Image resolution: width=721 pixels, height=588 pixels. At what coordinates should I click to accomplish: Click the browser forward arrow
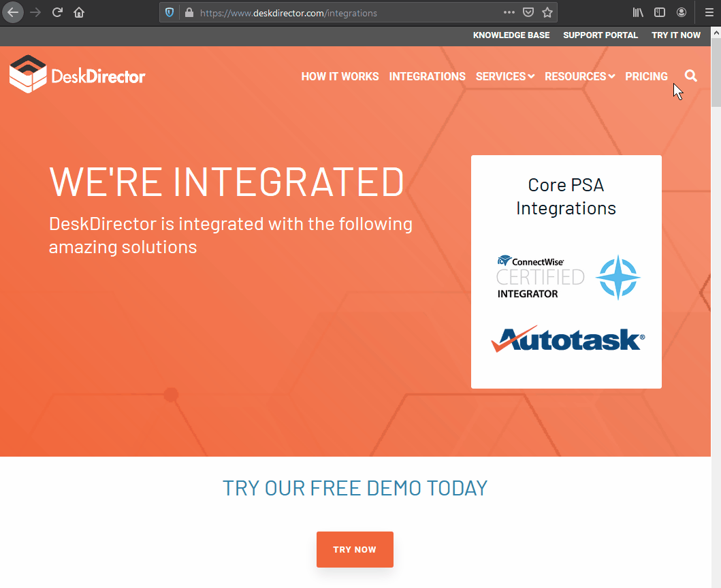pos(35,12)
